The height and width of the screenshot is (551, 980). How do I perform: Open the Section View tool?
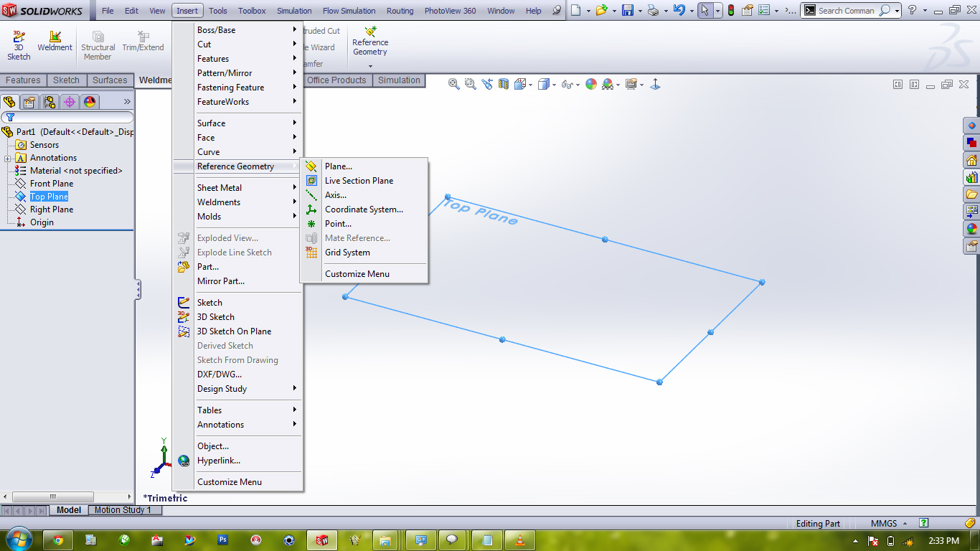pos(503,84)
